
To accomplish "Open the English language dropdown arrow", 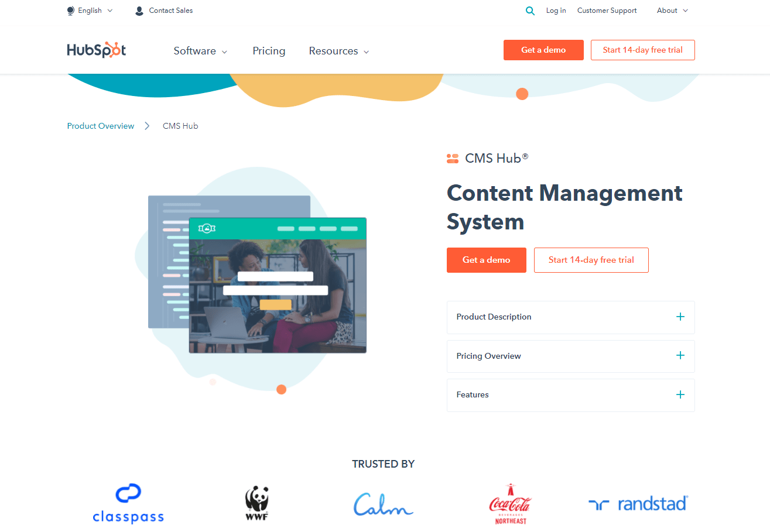I will point(110,11).
